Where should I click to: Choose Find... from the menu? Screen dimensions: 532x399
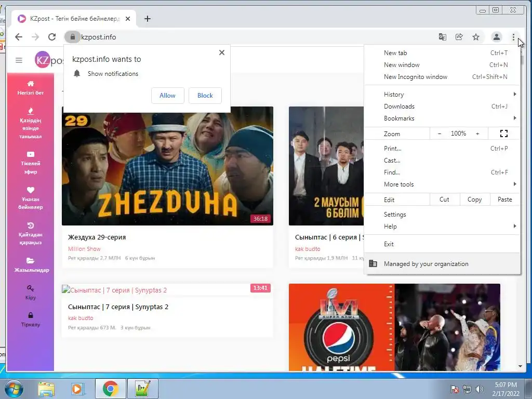(x=442, y=172)
